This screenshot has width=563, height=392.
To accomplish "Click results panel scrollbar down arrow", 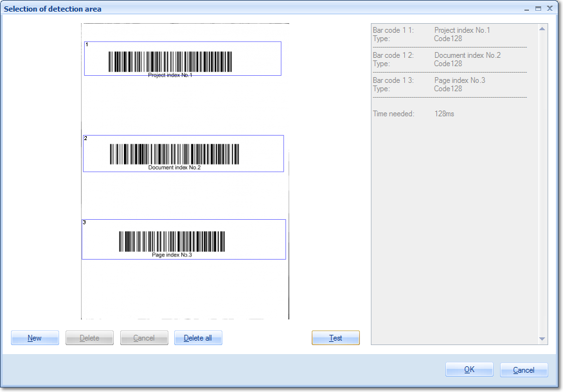I will click(542, 339).
